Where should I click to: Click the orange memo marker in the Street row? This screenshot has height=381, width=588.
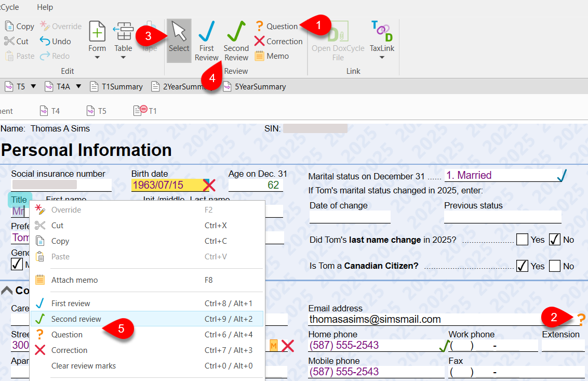274,345
